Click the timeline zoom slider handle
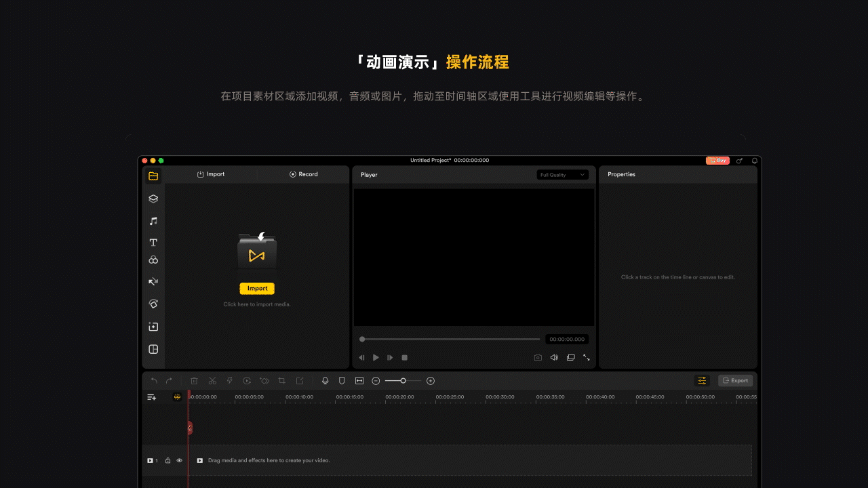The image size is (868, 488). tap(403, 381)
